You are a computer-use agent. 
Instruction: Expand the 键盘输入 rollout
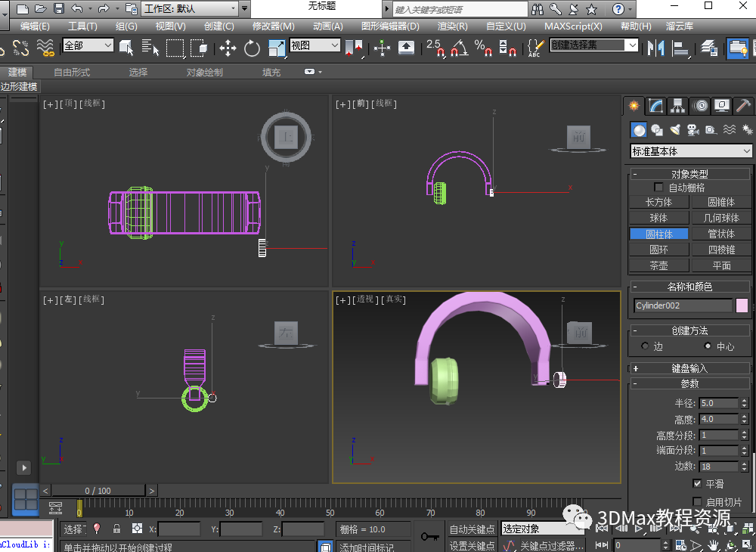(689, 368)
